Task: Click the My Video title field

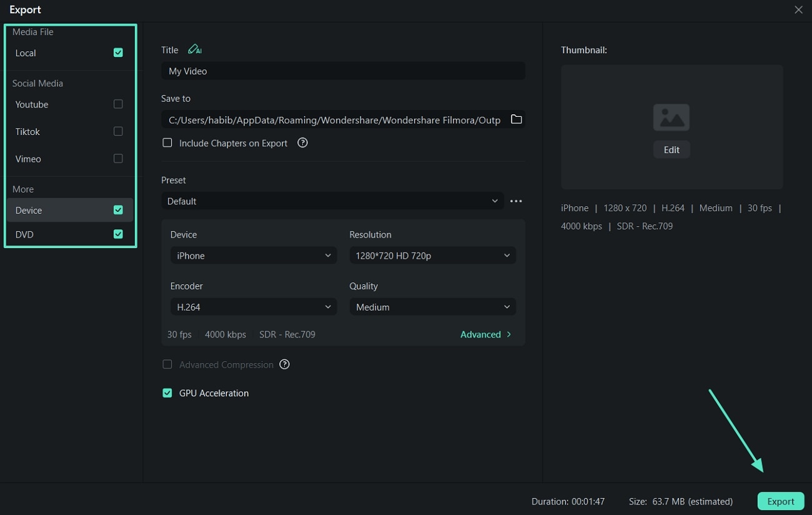Action: (343, 71)
